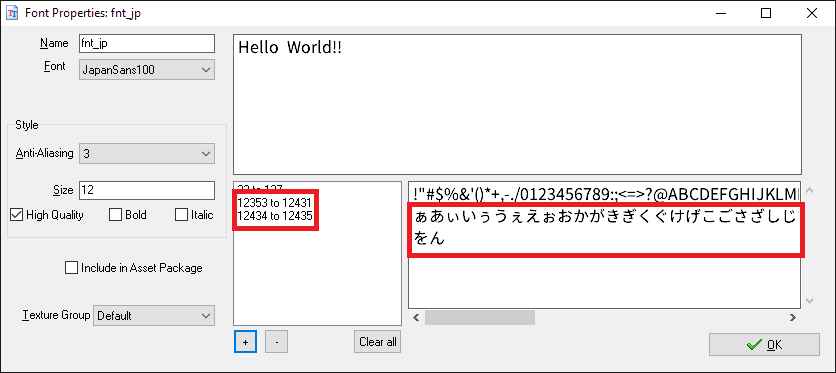Click the vertical scrollbar down arrow
The width and height of the screenshot is (836, 373).
coord(809,301)
